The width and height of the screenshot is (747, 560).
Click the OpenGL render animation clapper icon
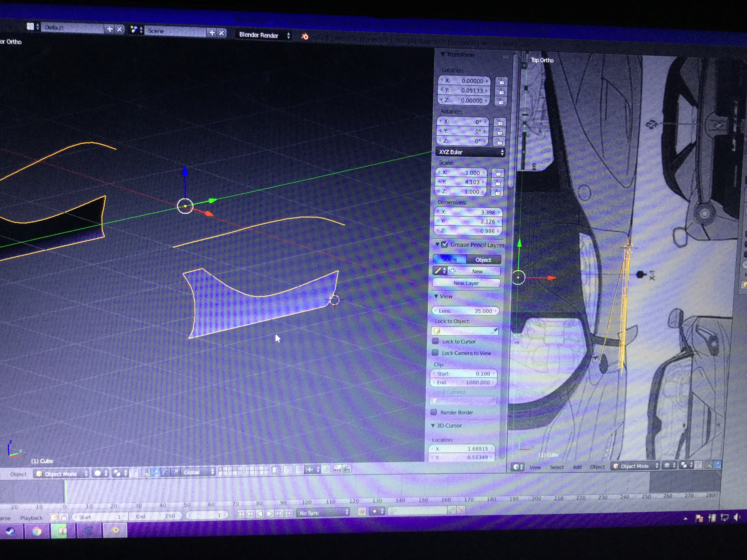346,468
